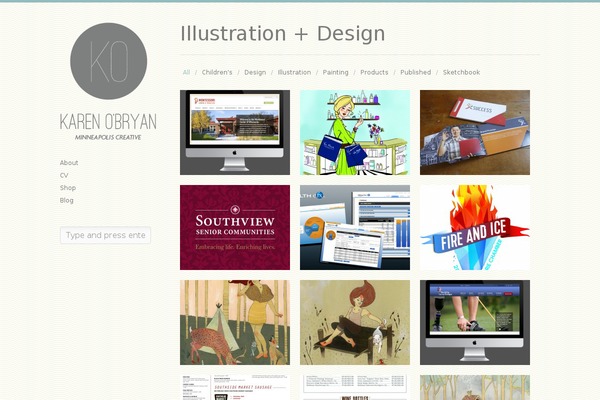This screenshot has width=600, height=400.
Task: Click the Karen O'Bryan site title
Action: tap(108, 122)
